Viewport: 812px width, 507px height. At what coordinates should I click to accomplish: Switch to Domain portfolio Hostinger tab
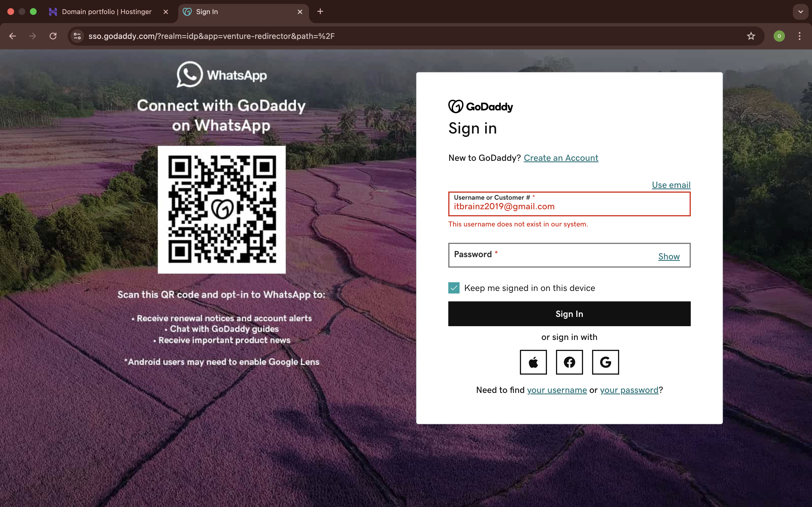click(107, 12)
